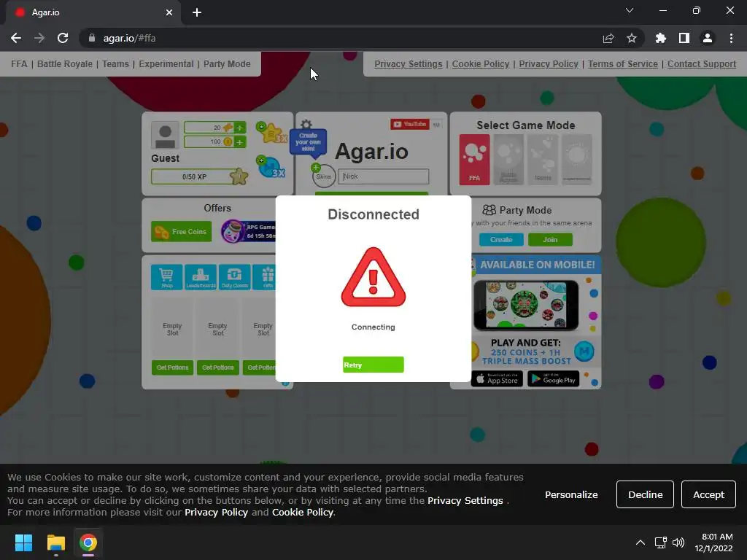Show hidden system tray icons
Screen dimensions: 747x560
pos(640,542)
